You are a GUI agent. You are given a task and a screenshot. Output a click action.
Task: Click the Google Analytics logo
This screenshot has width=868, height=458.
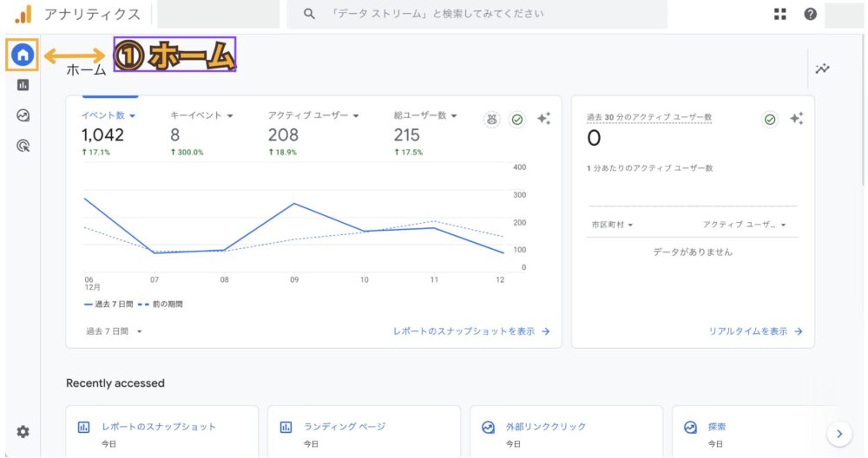[23, 15]
